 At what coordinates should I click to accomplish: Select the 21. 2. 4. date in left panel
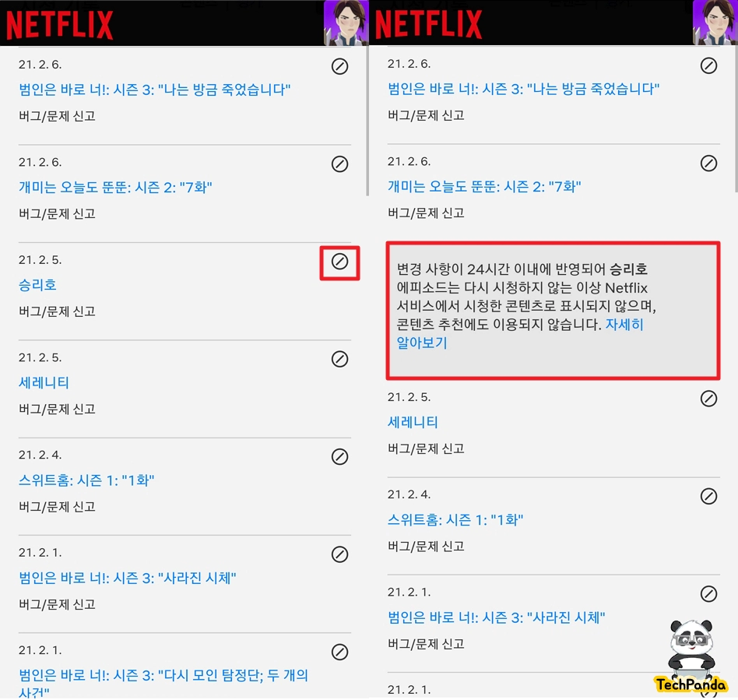[40, 456]
